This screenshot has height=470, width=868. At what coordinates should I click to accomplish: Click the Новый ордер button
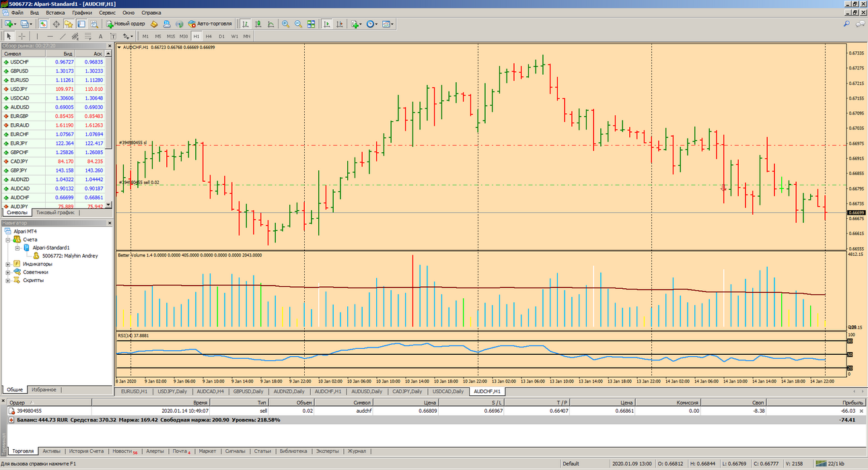(x=125, y=24)
